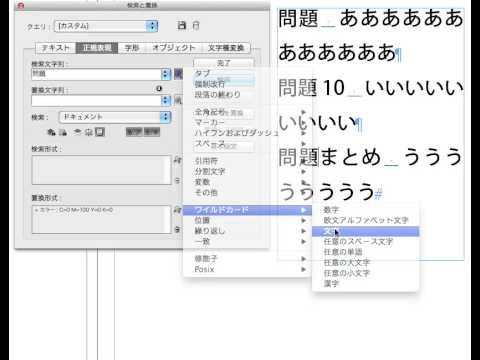This screenshot has width=480, height=360.
Task: Click the document line ああああああ
Action: (x=337, y=53)
